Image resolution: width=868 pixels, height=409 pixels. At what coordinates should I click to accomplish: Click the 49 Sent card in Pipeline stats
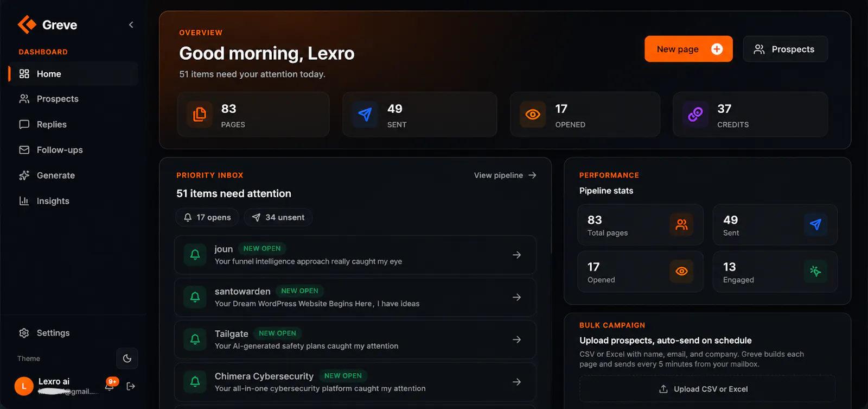coord(775,225)
